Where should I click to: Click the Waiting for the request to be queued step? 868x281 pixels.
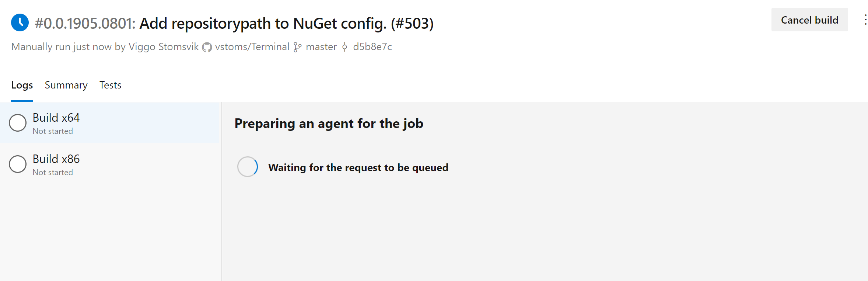[358, 167]
